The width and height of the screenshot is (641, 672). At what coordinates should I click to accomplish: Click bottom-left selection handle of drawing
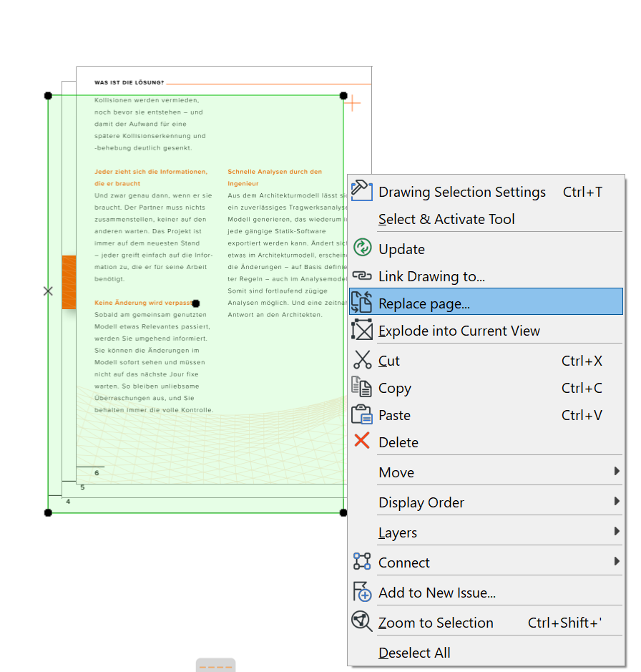48,512
